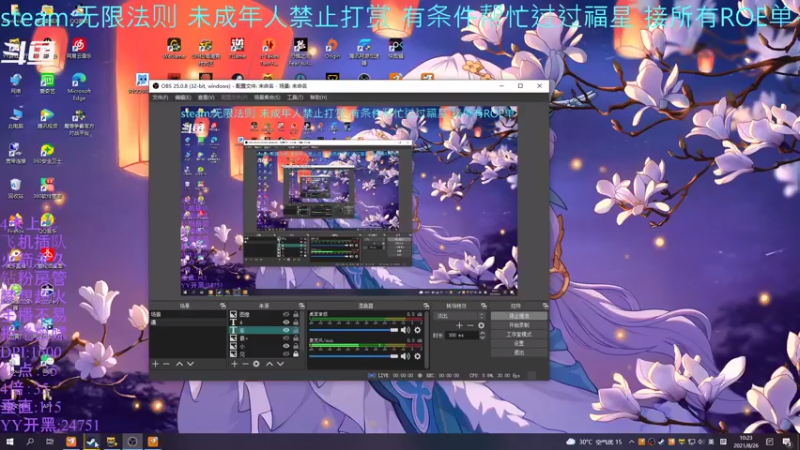The width and height of the screenshot is (800, 450).
Task: Move the source down in the Sources list
Action: tap(280, 364)
